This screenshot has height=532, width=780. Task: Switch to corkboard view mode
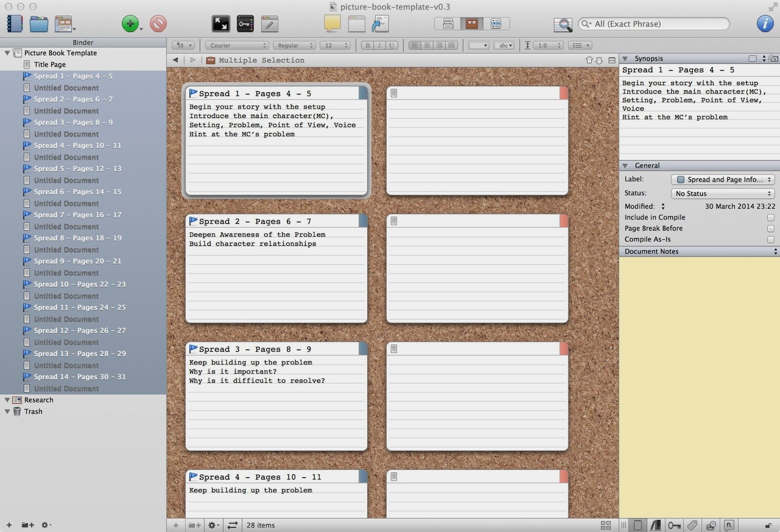coord(471,23)
